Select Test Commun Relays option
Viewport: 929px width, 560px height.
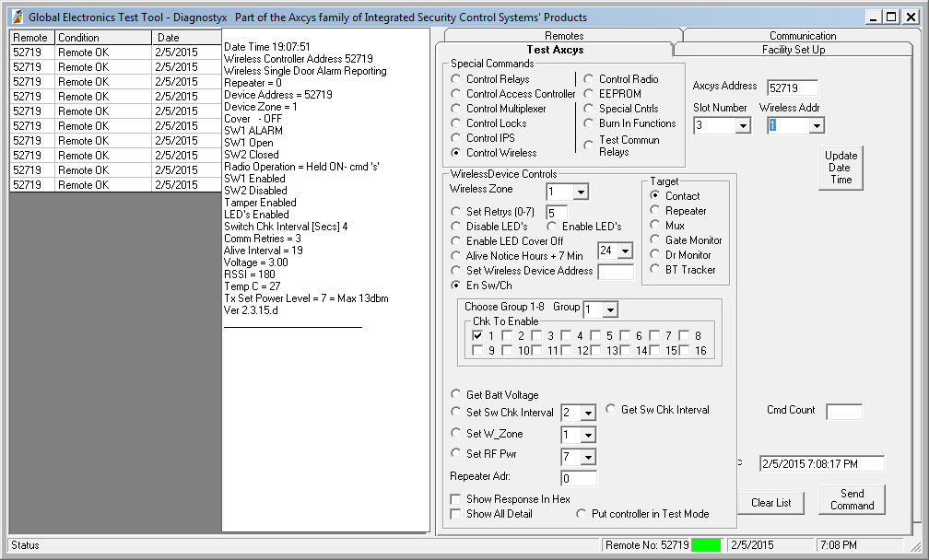[588, 145]
